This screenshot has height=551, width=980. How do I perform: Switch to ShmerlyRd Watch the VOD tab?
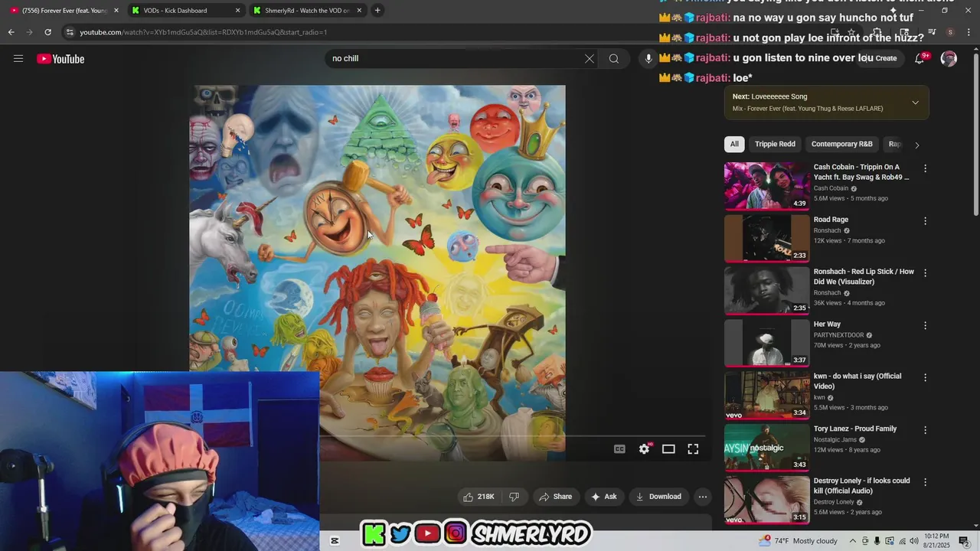point(306,11)
